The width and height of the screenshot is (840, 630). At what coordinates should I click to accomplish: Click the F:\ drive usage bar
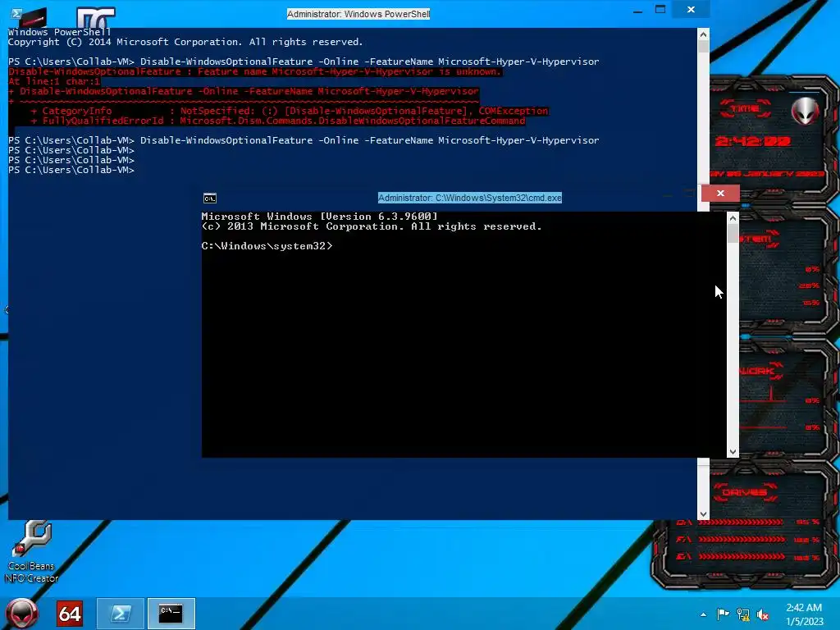(x=742, y=540)
